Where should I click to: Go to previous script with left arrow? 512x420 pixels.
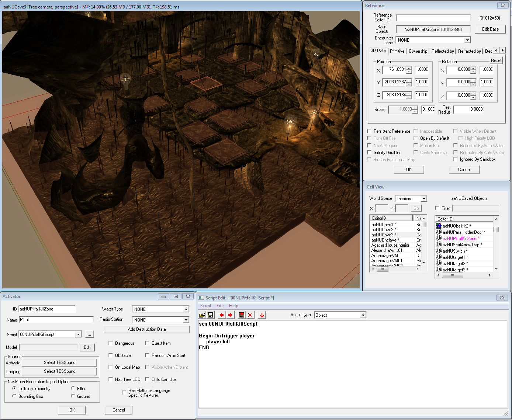tap(221, 315)
